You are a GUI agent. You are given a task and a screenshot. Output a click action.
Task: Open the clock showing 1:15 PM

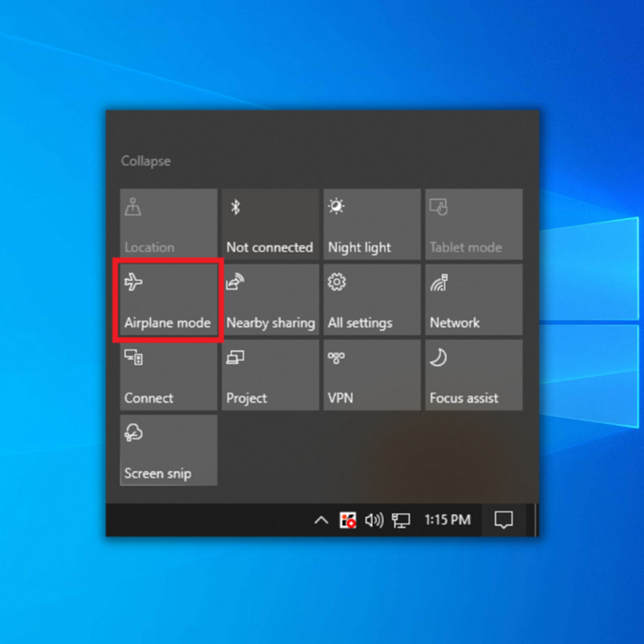(448, 520)
